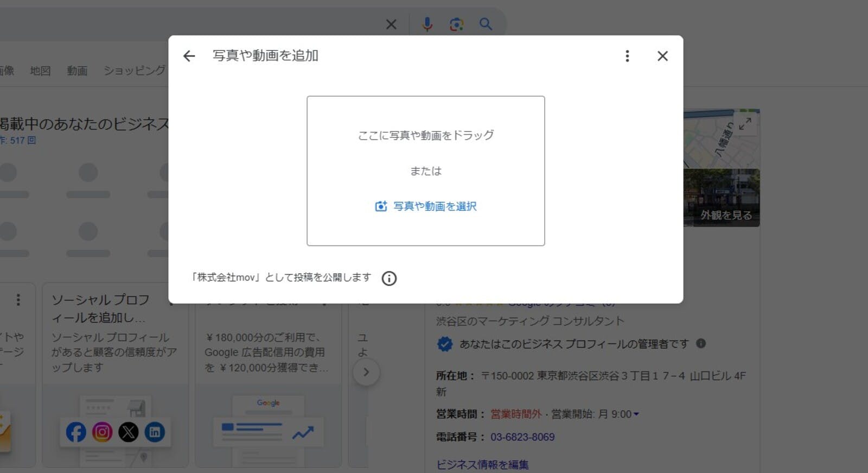
Task: Click the 営業時間外 status text
Action: click(516, 414)
